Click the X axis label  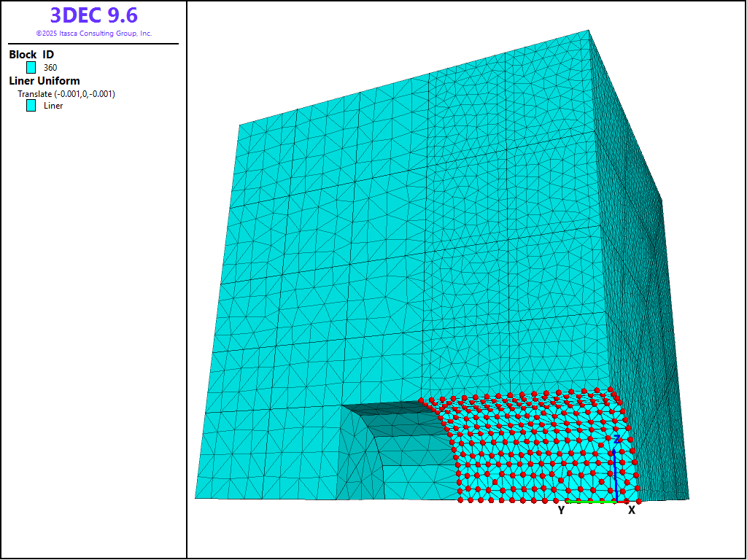tap(632, 510)
